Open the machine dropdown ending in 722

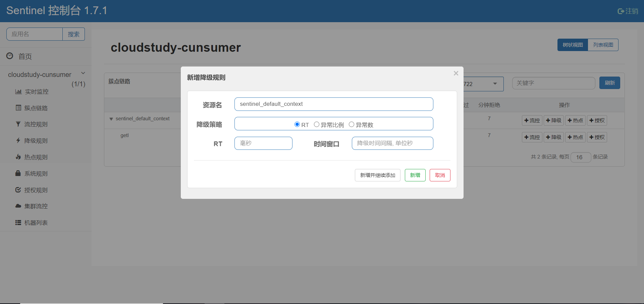click(483, 84)
